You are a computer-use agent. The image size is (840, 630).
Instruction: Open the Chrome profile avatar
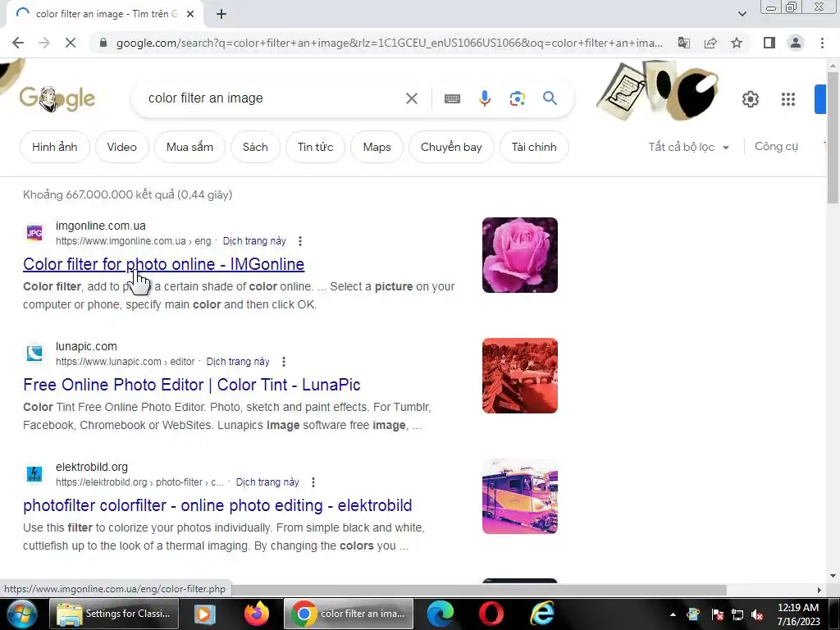pyautogui.click(x=796, y=43)
